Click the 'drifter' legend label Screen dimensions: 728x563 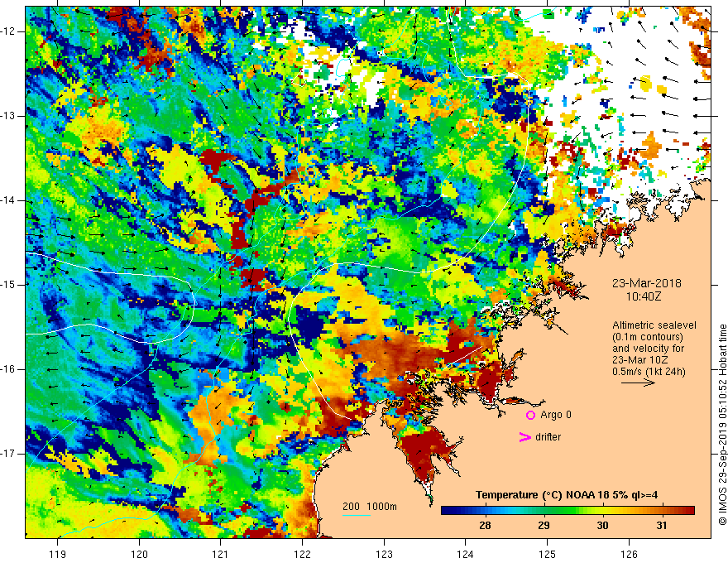tap(548, 437)
